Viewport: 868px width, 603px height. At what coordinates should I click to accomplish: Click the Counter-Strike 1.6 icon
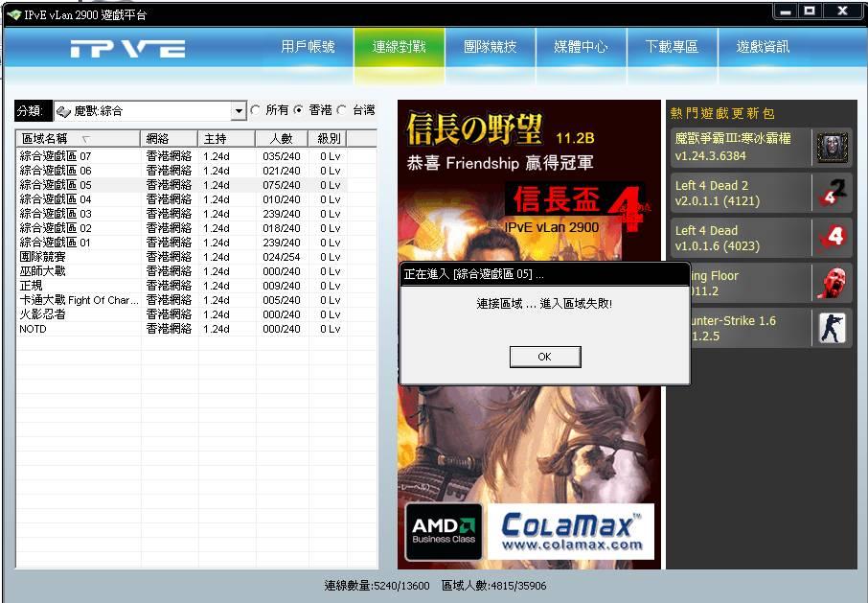832,328
